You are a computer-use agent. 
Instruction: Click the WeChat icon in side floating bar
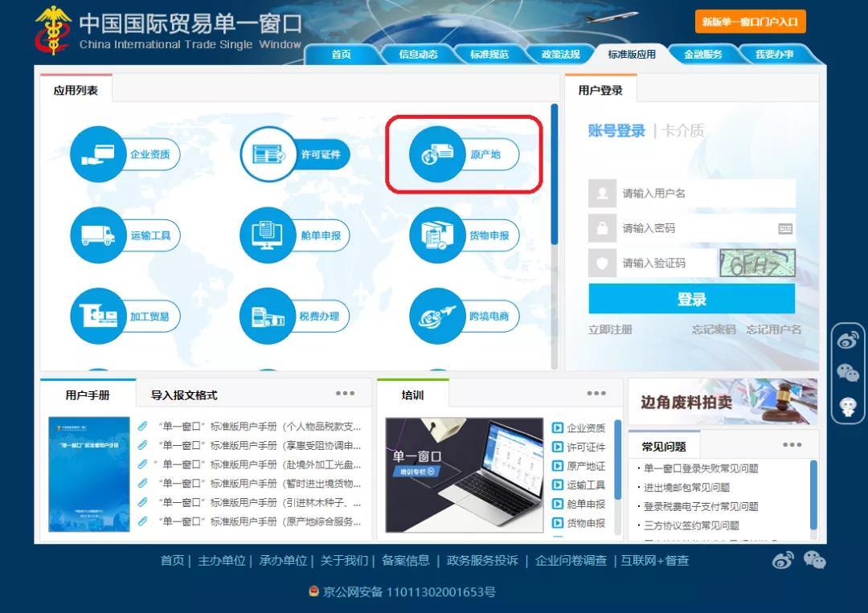click(x=848, y=372)
